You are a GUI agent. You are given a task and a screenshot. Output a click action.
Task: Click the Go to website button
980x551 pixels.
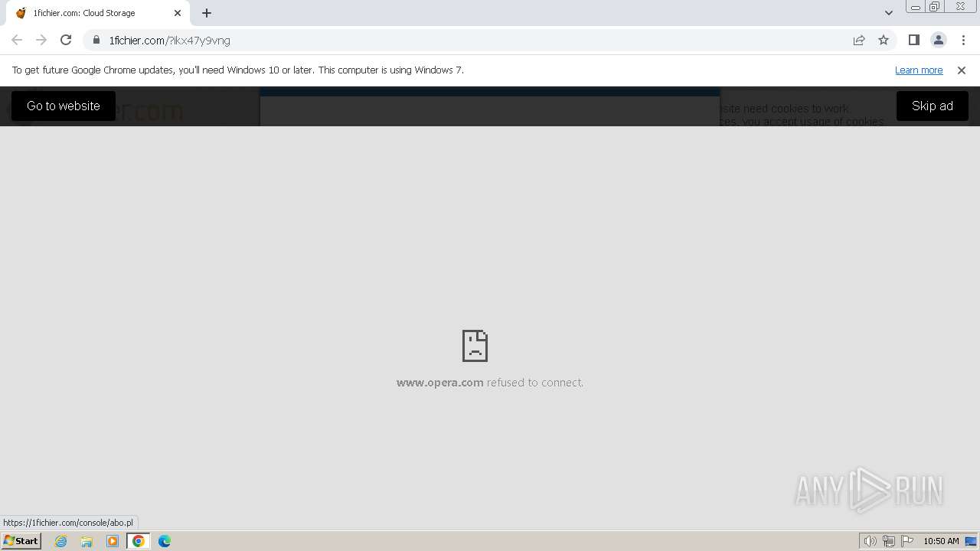[64, 106]
